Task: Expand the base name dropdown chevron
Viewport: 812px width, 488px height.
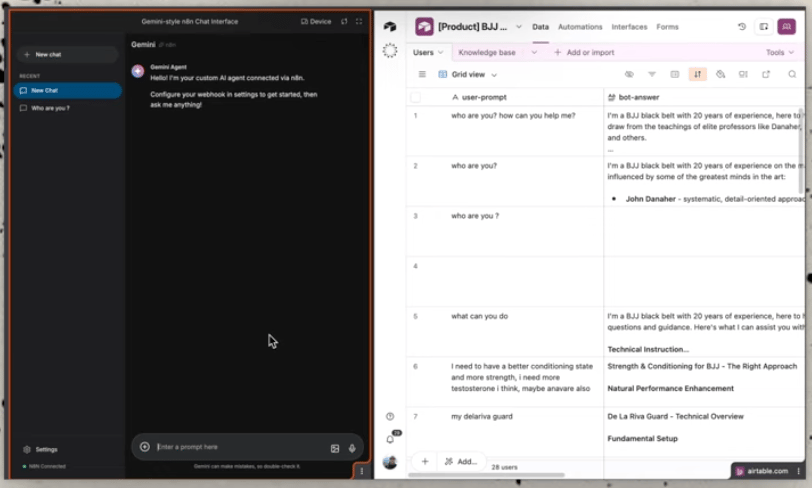Action: (x=518, y=26)
